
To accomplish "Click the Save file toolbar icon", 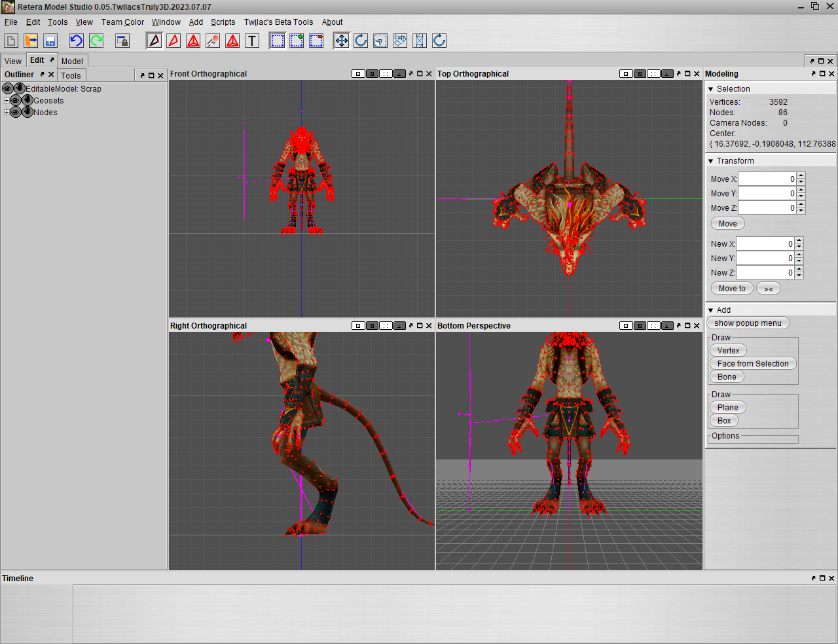I will (50, 41).
